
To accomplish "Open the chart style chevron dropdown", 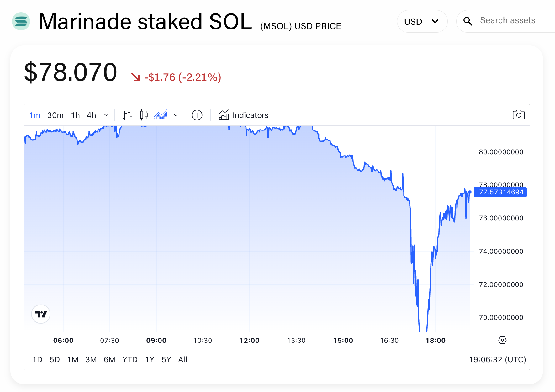I will click(176, 115).
